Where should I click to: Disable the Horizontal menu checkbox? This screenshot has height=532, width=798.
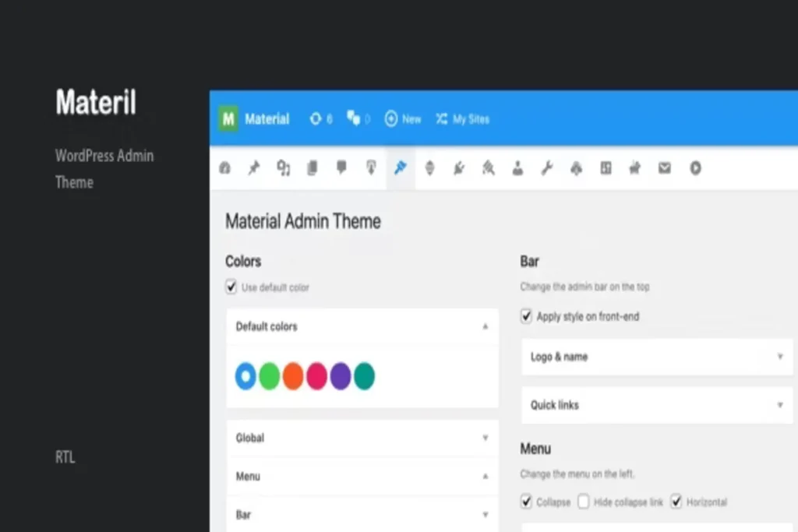coord(676,502)
